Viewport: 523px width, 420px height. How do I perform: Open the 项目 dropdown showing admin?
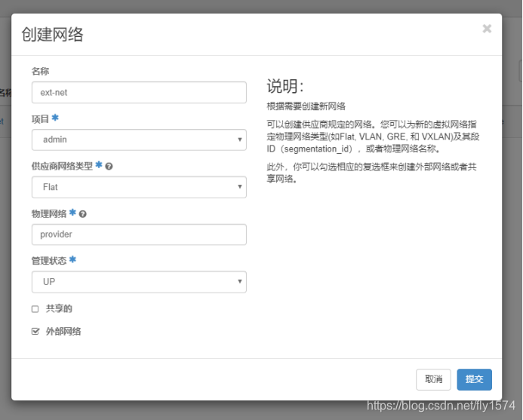(x=139, y=139)
